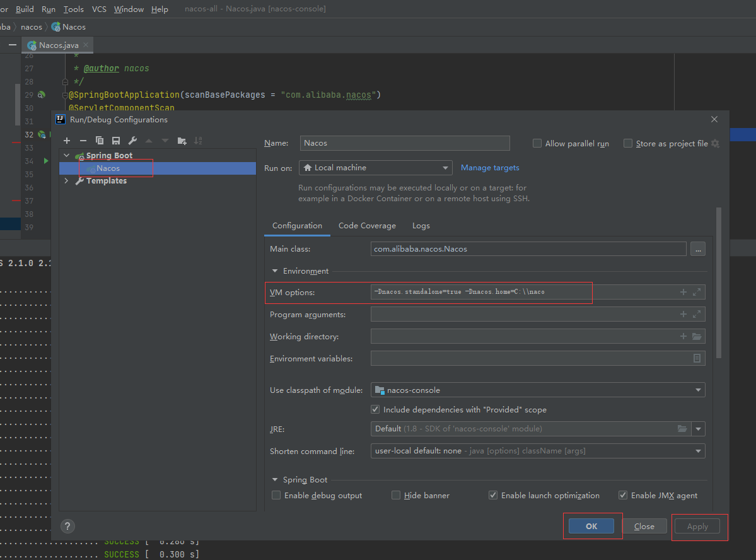Open edit templates wrench icon in toolbar

click(x=132, y=141)
